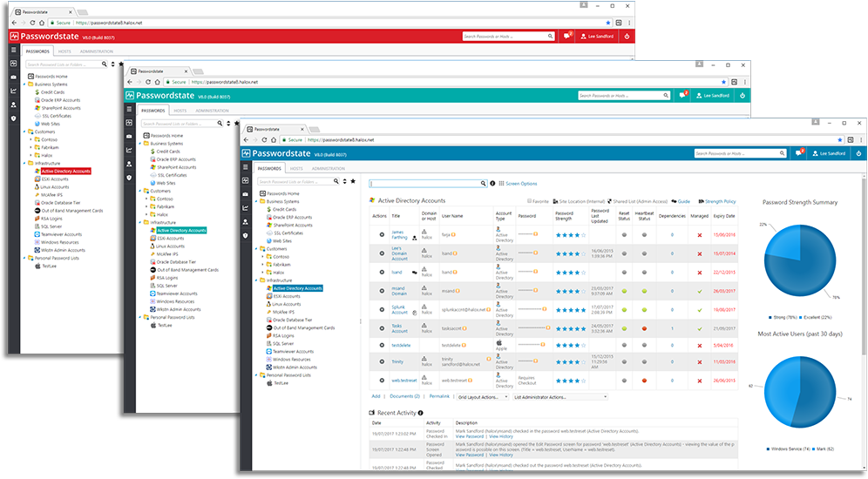Click red heartbeat status dot for Tasks Account
The width and height of the screenshot is (868, 479).
(x=644, y=328)
